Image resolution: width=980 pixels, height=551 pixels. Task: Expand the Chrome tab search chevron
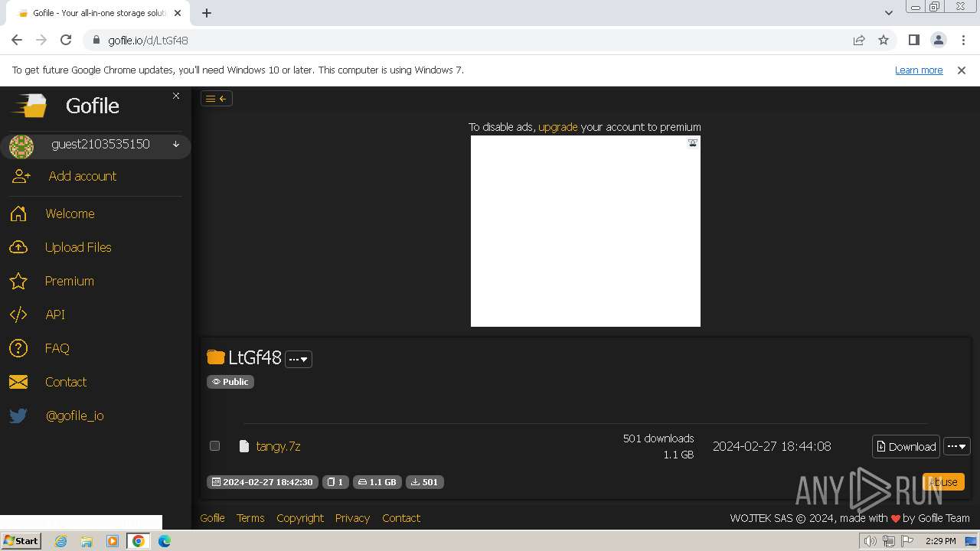click(x=888, y=13)
